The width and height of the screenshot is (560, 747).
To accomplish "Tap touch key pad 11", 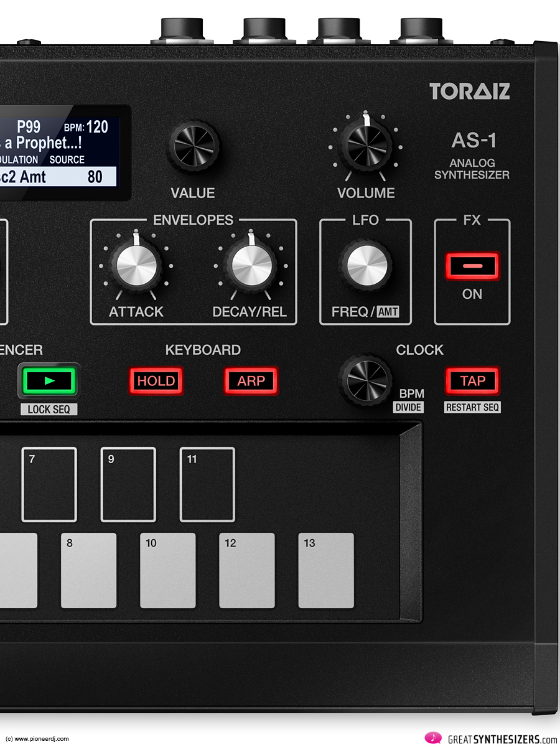I will (207, 484).
